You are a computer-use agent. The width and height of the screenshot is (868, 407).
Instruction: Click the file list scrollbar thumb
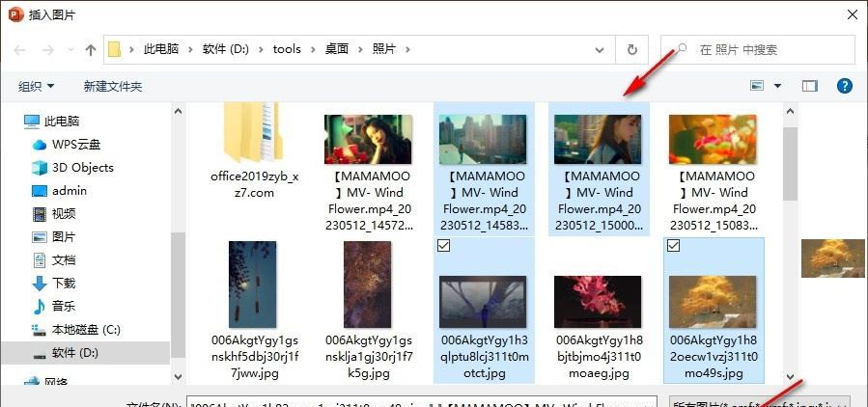point(791,164)
